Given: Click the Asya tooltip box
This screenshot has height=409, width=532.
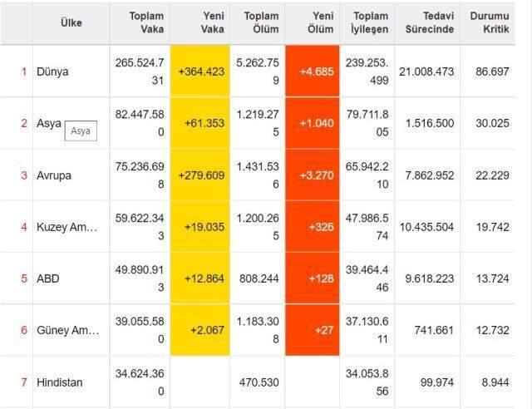Looking at the screenshot, I should click(81, 131).
